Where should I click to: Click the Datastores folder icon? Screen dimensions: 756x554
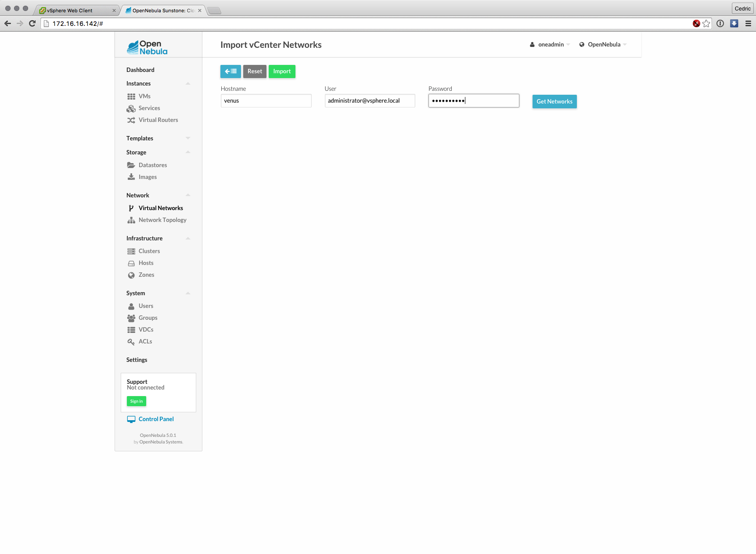tap(131, 165)
